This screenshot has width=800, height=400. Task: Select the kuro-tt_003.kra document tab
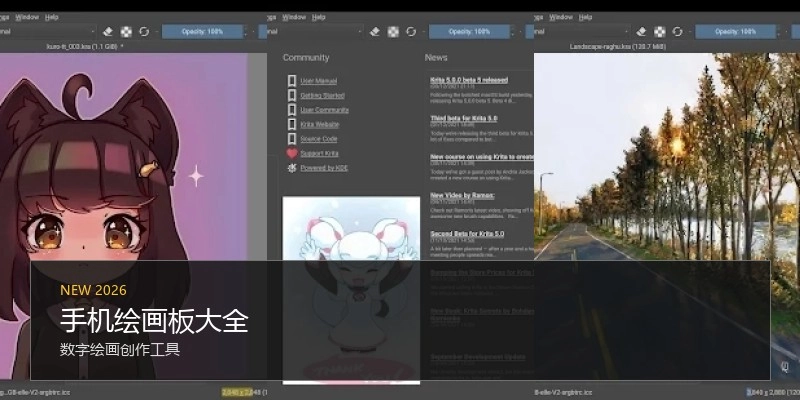[x=85, y=46]
